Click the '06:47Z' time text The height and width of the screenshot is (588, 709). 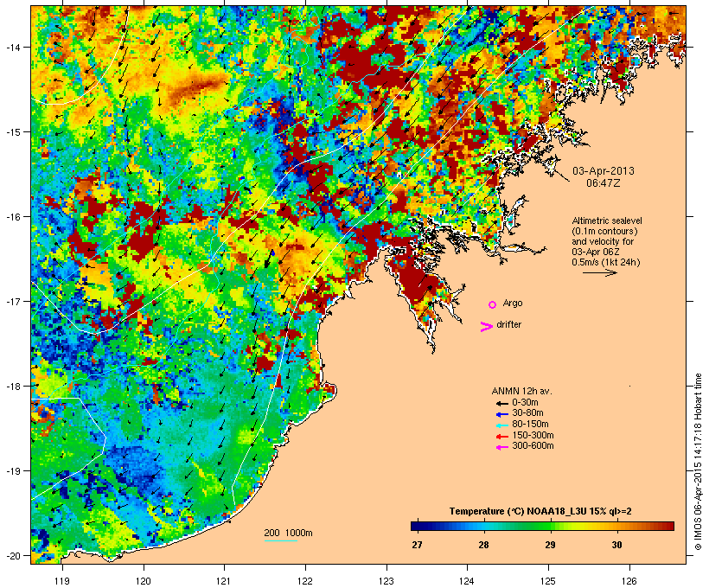(604, 183)
